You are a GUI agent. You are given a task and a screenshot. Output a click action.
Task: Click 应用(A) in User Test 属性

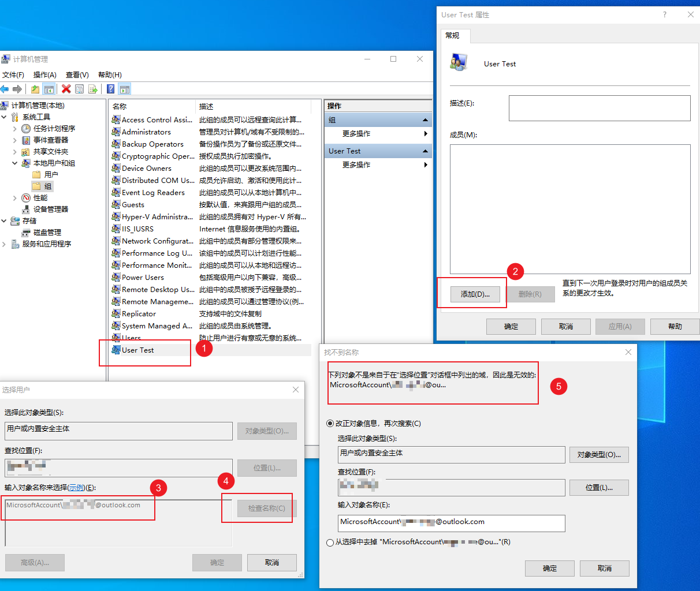coord(620,327)
